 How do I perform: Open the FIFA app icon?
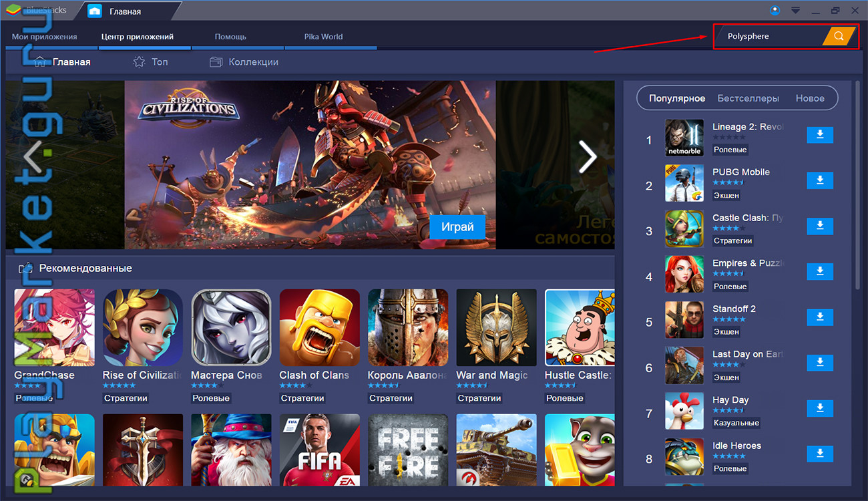point(319,450)
